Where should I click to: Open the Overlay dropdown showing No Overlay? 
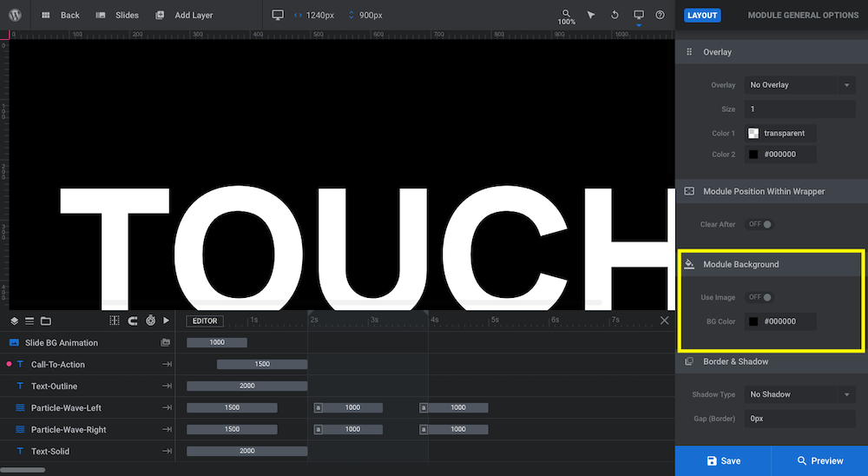click(800, 85)
